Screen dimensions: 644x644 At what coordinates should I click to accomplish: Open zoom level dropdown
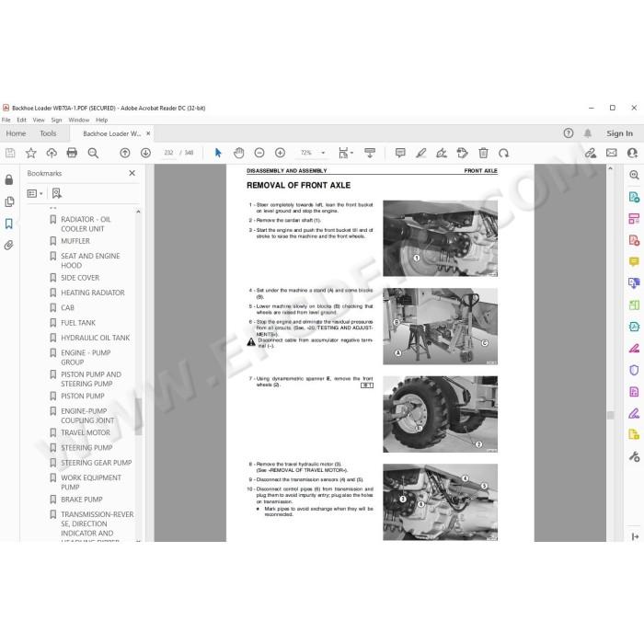(323, 153)
